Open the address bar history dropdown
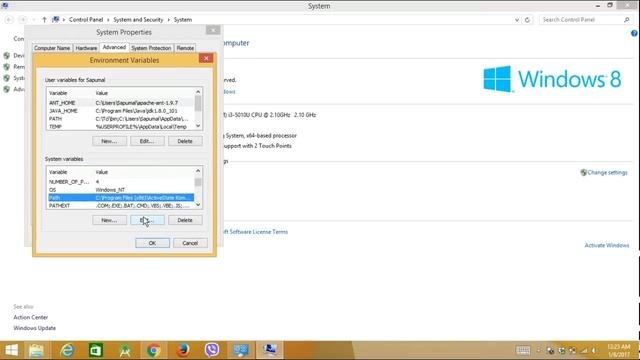640x360 pixels. 517,20
